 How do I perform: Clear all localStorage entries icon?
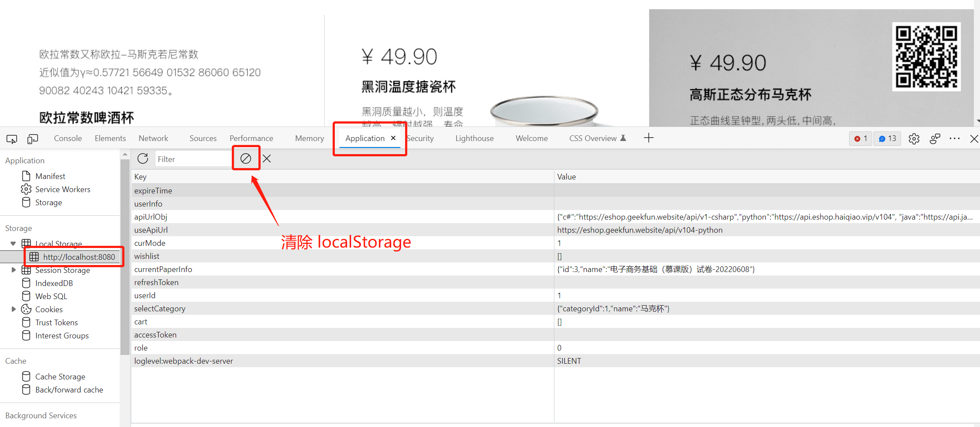click(x=246, y=158)
